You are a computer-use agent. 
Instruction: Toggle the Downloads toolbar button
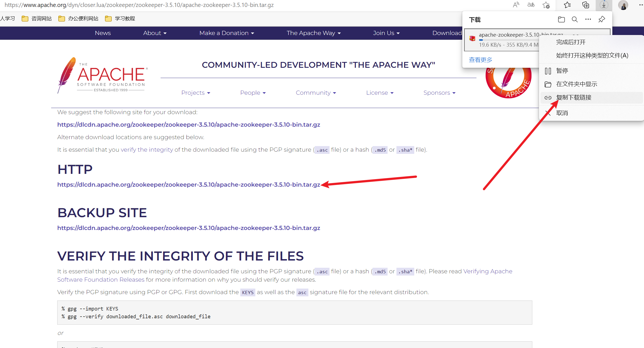pos(604,5)
